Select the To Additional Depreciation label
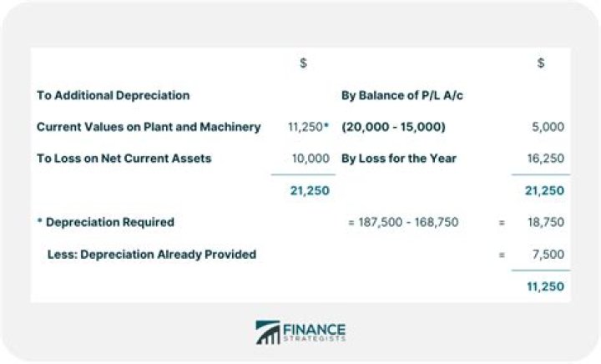Image resolution: width=601 pixels, height=364 pixels. pos(113,95)
